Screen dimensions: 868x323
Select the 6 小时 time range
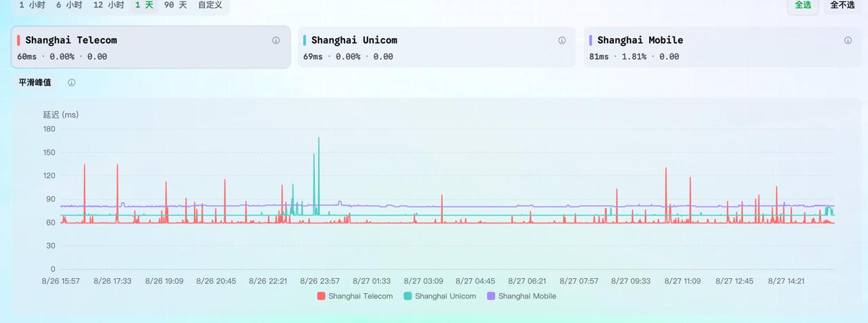coord(69,5)
